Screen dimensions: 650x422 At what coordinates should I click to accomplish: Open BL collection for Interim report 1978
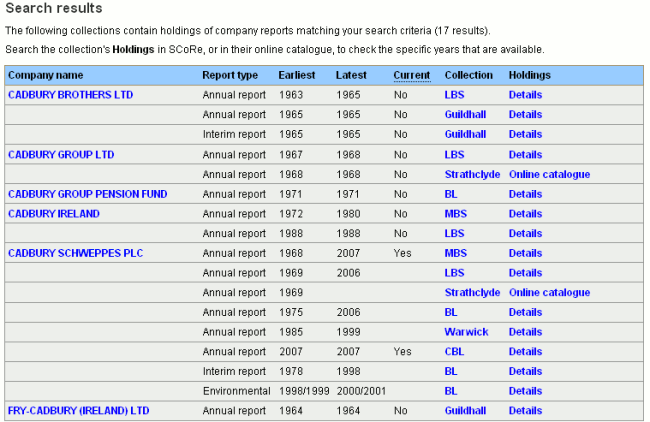click(451, 371)
